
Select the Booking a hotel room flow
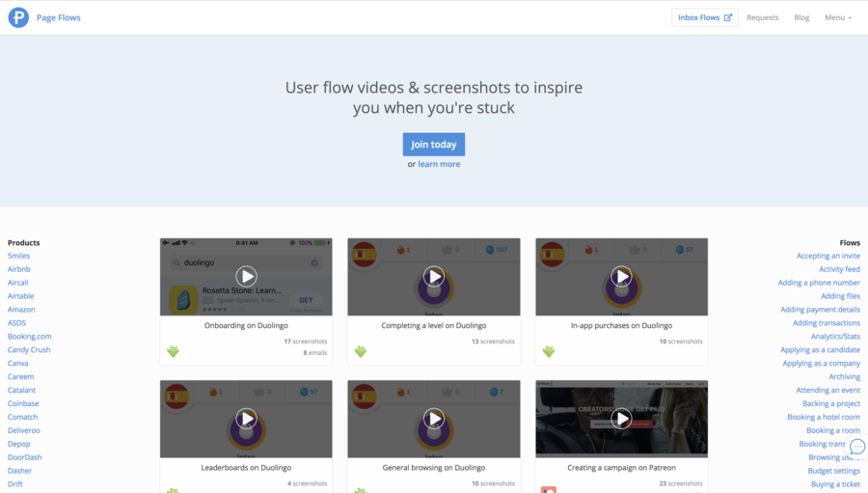(x=824, y=417)
